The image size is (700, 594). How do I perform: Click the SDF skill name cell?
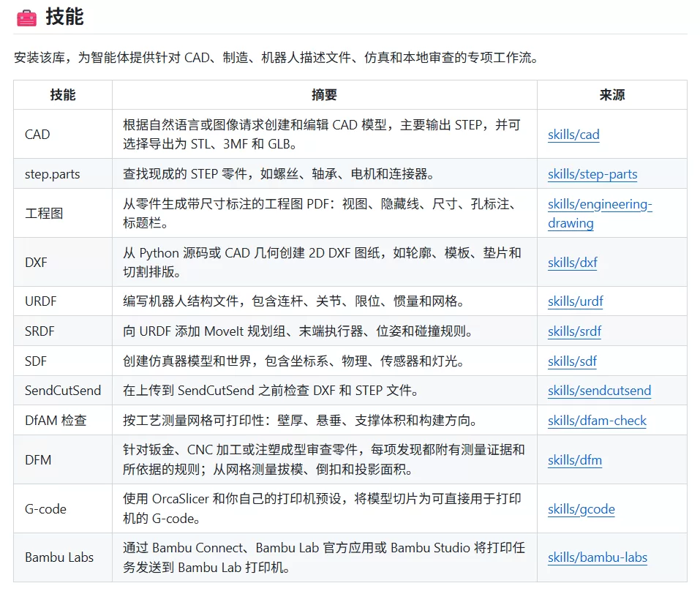pyautogui.click(x=63, y=361)
